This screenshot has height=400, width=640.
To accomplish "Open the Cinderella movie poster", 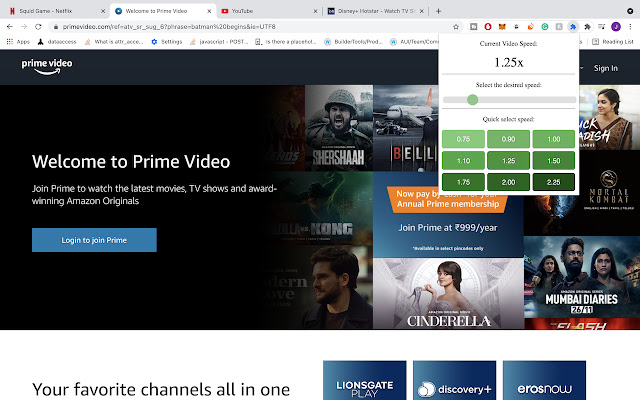I will (x=447, y=300).
